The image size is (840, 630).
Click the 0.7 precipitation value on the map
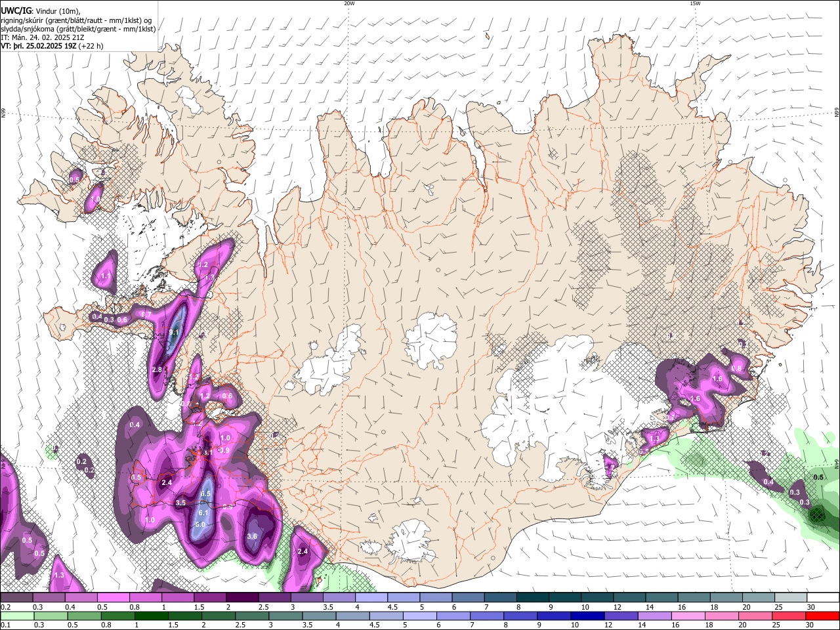147,315
